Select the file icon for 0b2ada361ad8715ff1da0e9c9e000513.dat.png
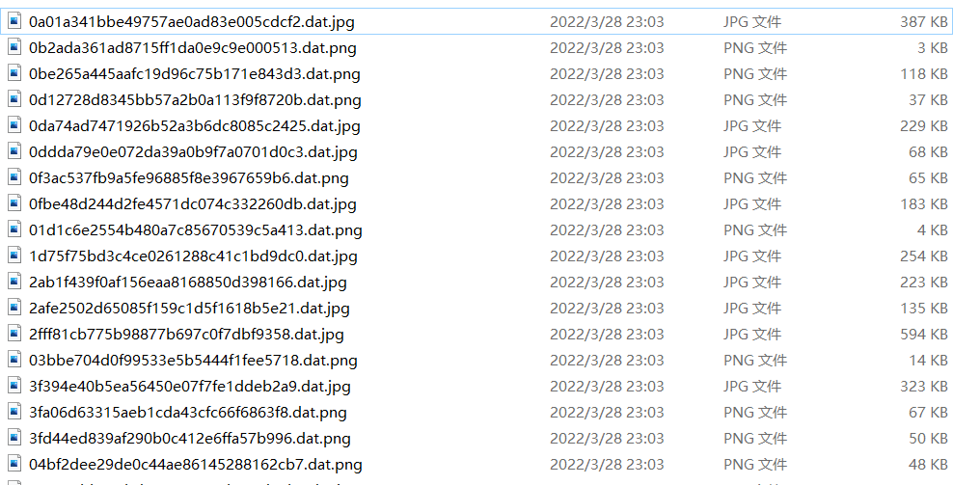 [14, 47]
